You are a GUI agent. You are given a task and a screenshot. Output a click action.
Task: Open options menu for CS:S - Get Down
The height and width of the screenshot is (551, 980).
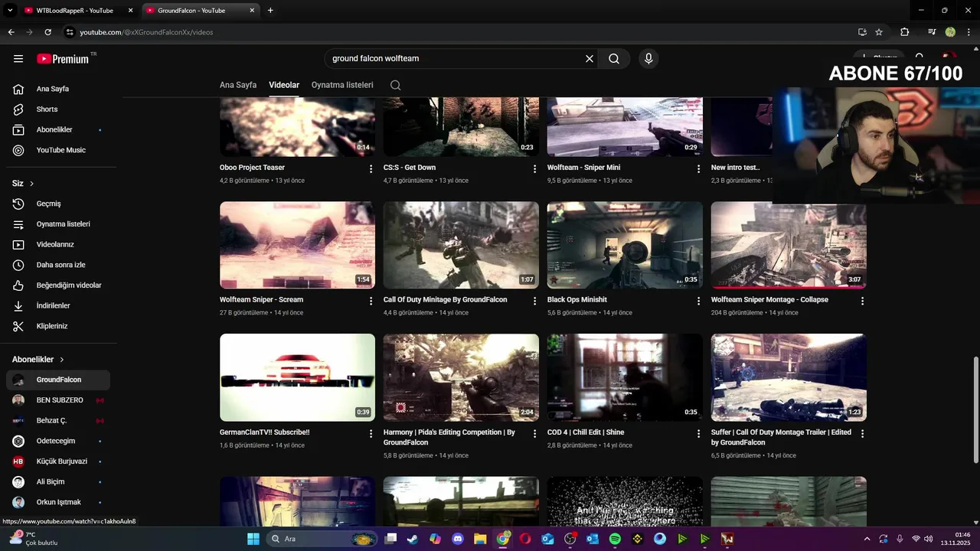(x=535, y=168)
